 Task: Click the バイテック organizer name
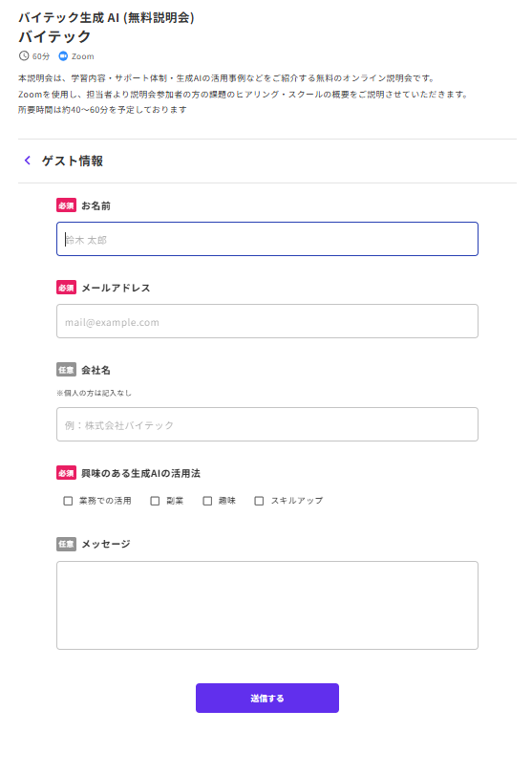(54, 36)
